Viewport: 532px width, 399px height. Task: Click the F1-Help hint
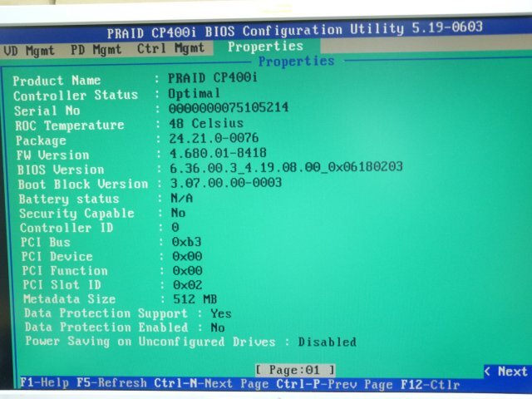(44, 382)
